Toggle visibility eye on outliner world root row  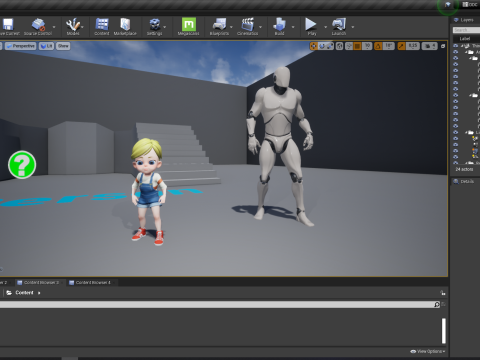tap(456, 46)
